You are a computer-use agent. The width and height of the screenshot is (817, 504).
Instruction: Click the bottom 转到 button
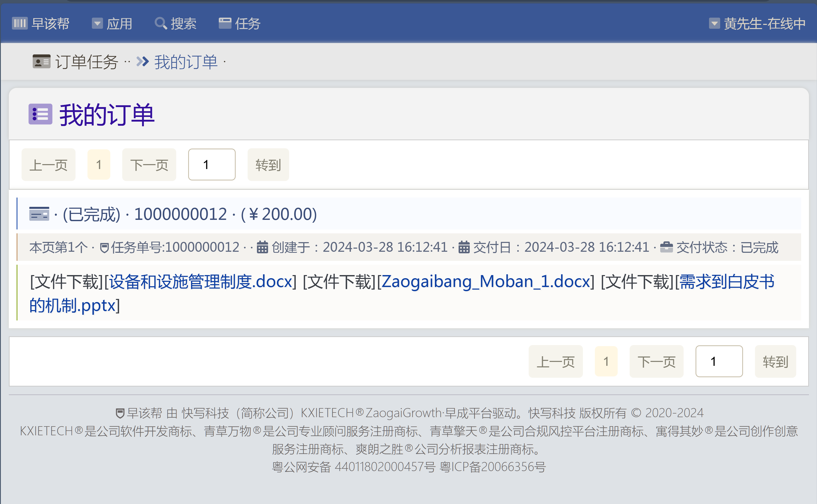pyautogui.click(x=775, y=361)
